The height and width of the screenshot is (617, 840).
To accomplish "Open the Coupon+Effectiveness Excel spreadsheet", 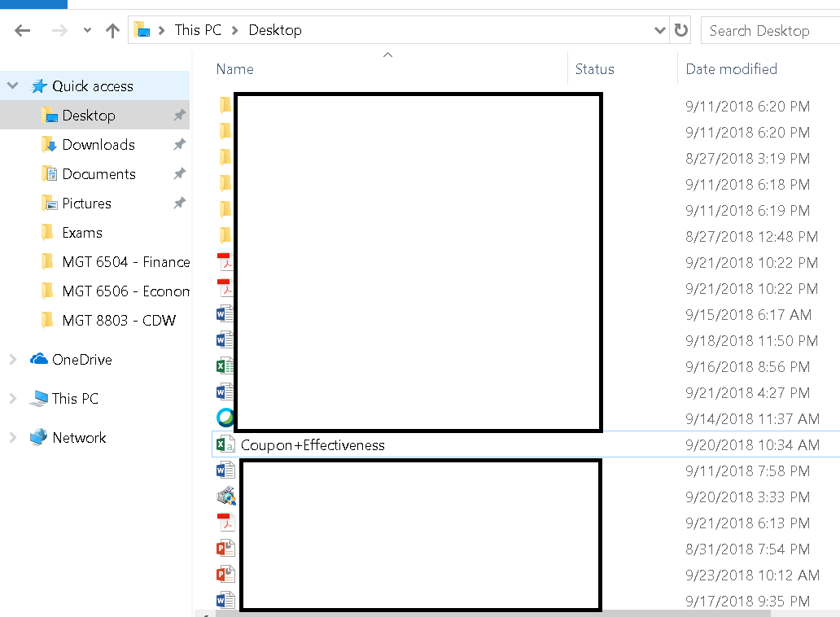I will (x=312, y=445).
